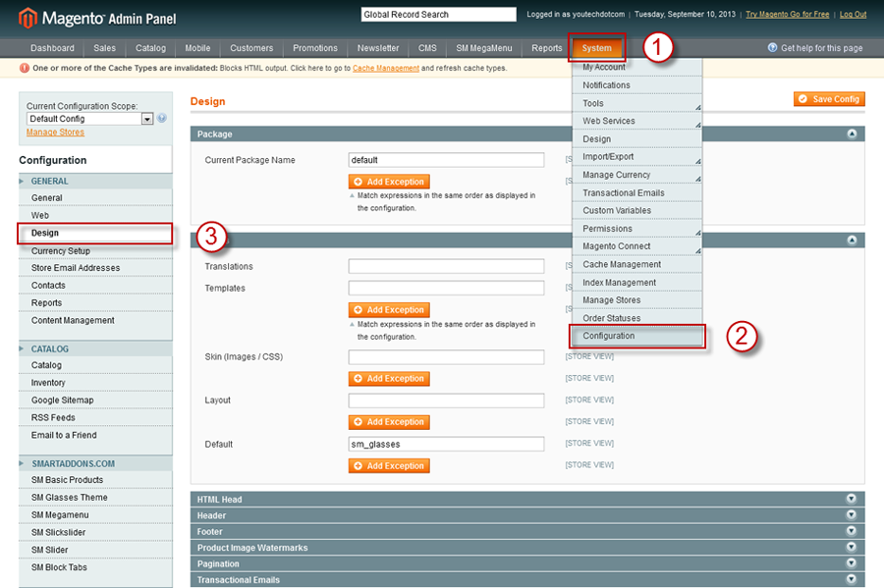This screenshot has height=588, width=884.
Task: Open the SM Glasses Theme configuration tab
Action: [95, 498]
